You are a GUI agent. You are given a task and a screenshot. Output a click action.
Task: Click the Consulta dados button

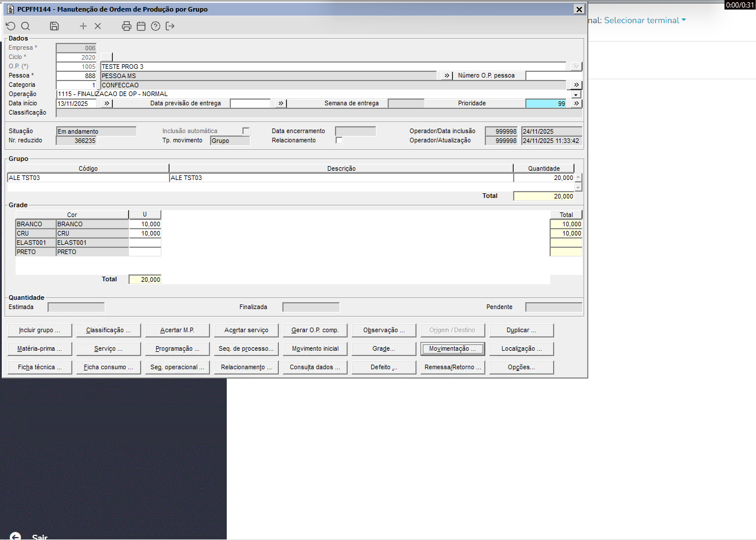pos(315,367)
